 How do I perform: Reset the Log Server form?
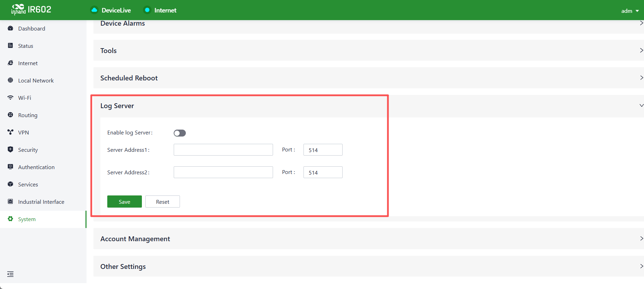click(x=163, y=202)
